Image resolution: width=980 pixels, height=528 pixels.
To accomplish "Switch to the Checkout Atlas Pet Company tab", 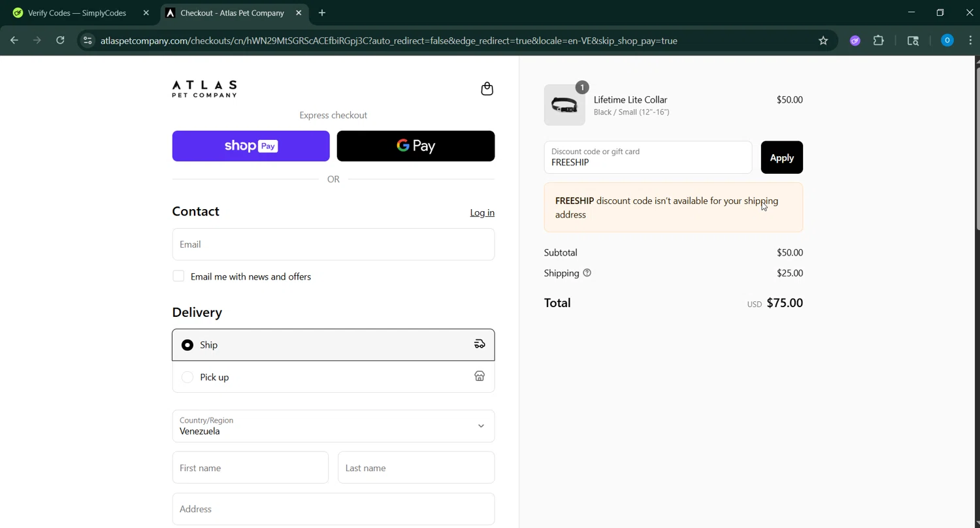I will (232, 13).
